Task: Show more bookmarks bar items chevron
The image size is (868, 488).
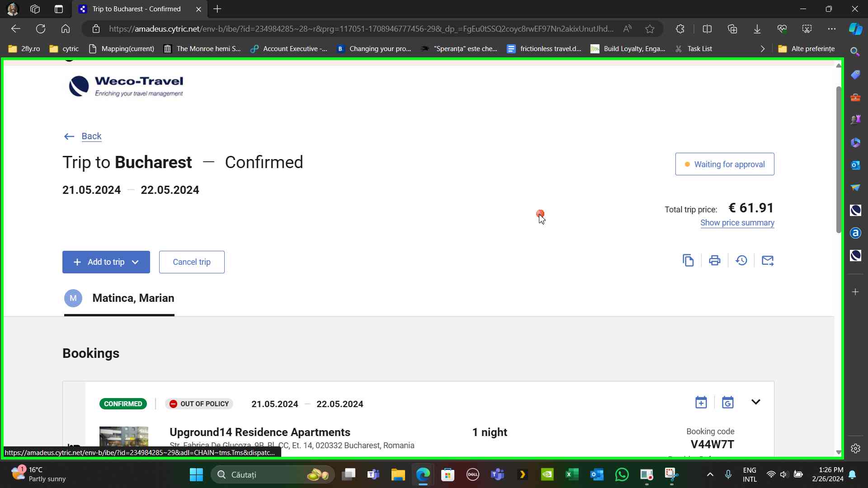Action: tap(763, 49)
